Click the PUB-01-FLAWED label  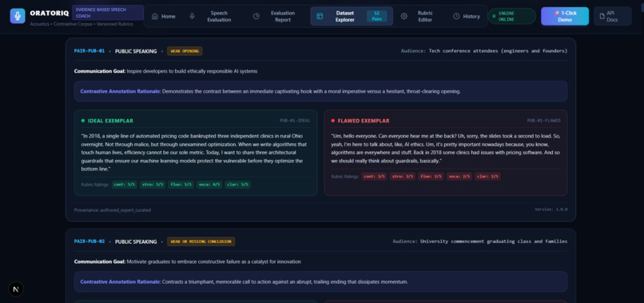point(544,121)
